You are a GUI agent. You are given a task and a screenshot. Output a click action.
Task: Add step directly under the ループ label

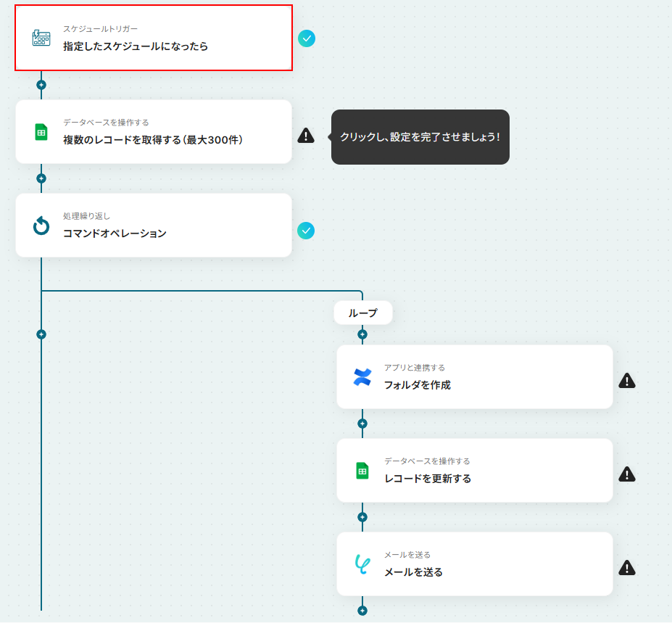pos(362,334)
